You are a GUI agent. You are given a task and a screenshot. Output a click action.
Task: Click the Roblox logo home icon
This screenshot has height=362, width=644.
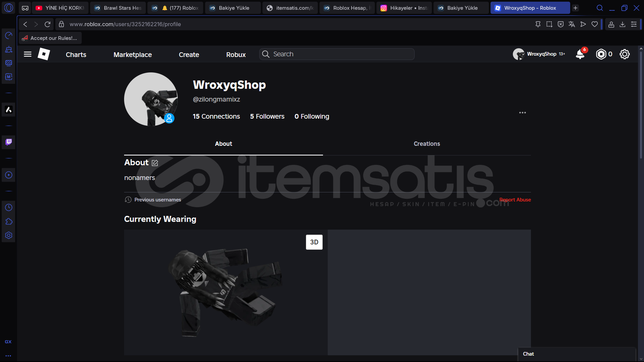point(44,54)
